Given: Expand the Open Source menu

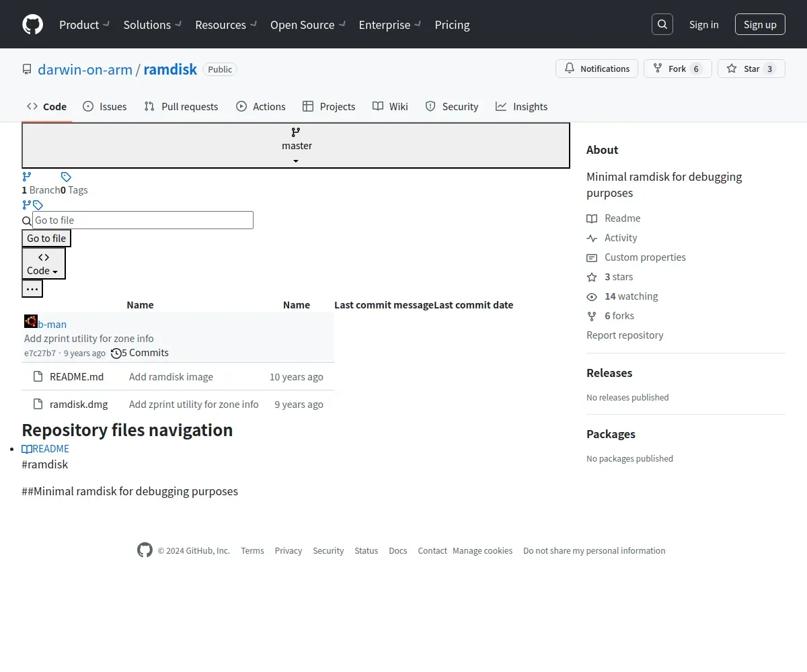Looking at the screenshot, I should point(307,25).
